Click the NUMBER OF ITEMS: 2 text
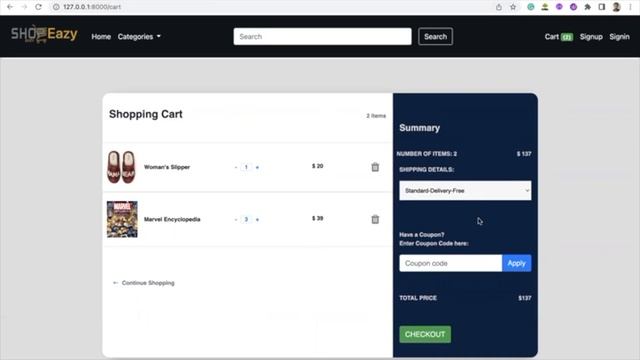640x360 pixels. point(427,154)
